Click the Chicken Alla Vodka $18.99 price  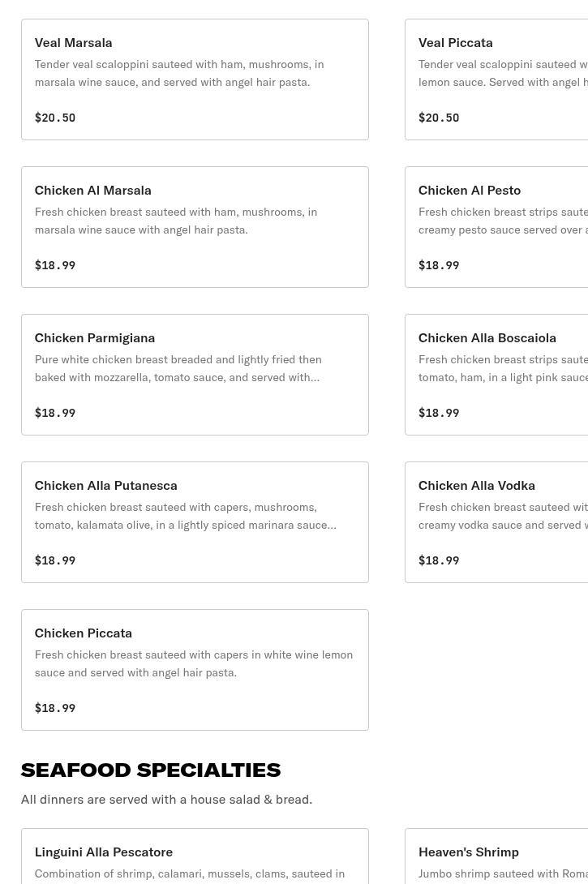[x=439, y=560]
